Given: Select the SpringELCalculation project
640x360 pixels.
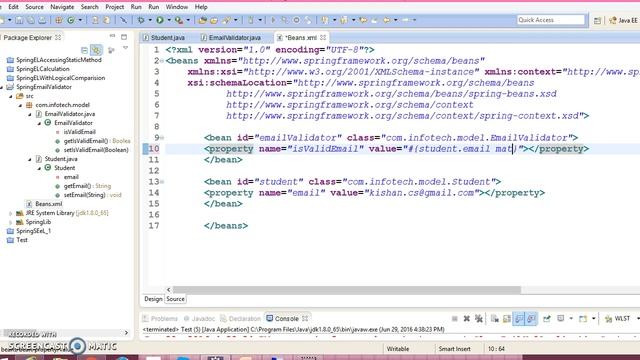Looking at the screenshot, I should click(x=38, y=69).
